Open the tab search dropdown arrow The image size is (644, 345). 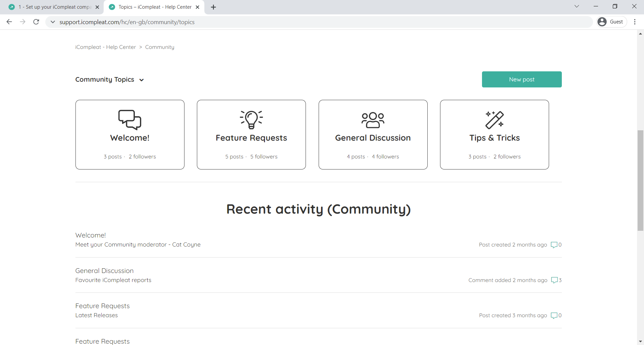577,6
